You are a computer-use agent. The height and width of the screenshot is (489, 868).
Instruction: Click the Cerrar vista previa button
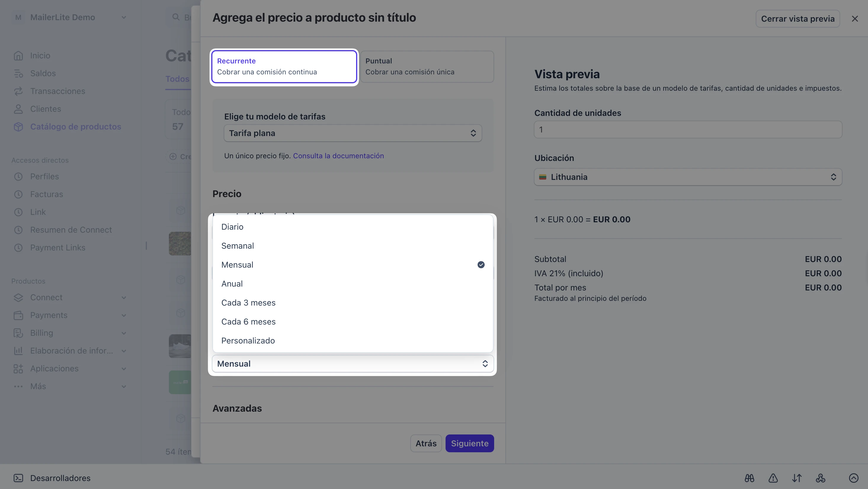(797, 19)
